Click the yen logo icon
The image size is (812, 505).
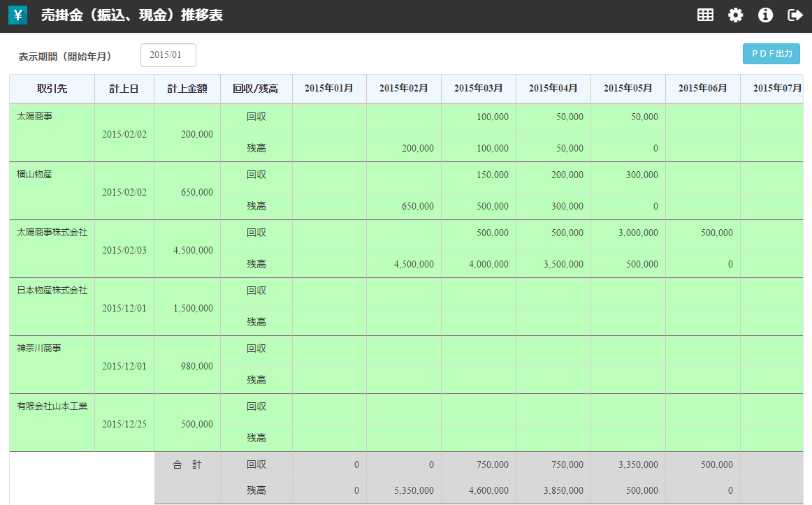pos(17,15)
